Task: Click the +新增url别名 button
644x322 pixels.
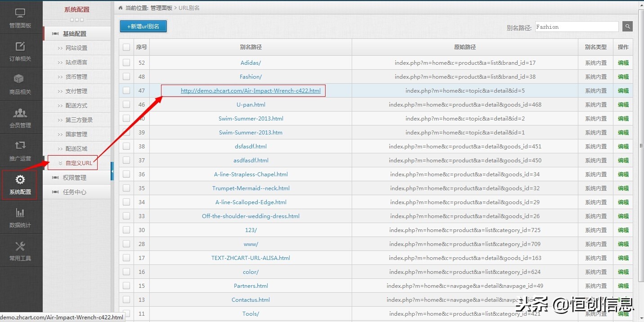Action: [143, 27]
